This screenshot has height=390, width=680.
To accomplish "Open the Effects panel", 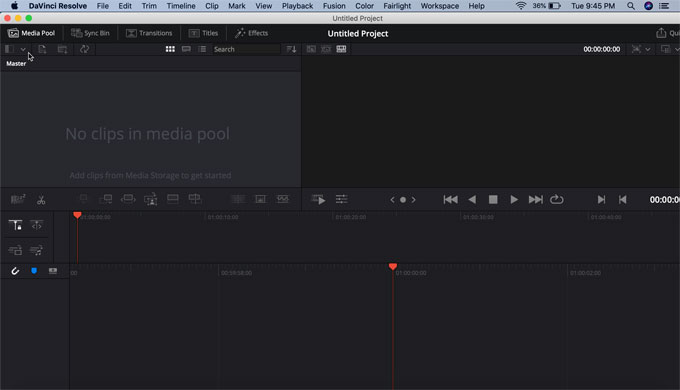I will (x=252, y=33).
